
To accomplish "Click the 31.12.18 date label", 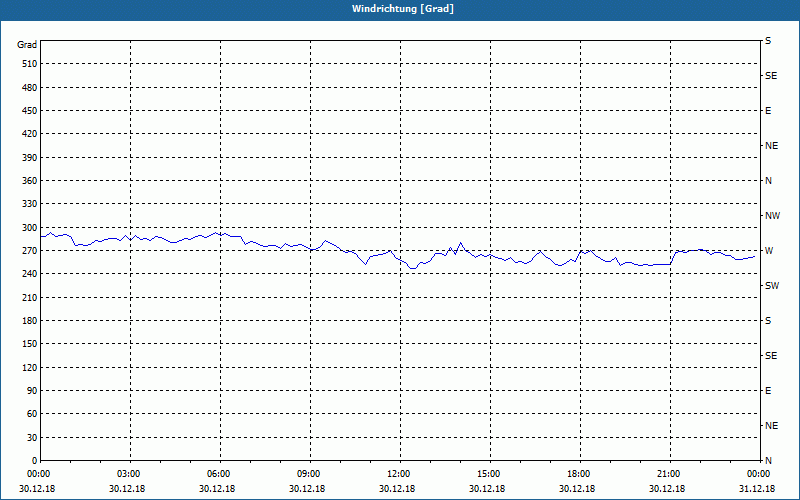I will (x=757, y=488).
